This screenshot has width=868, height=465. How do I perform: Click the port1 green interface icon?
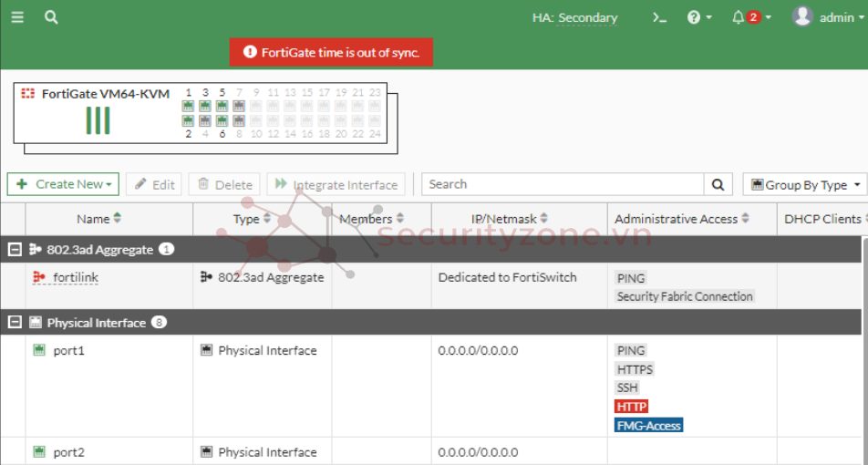(x=38, y=350)
